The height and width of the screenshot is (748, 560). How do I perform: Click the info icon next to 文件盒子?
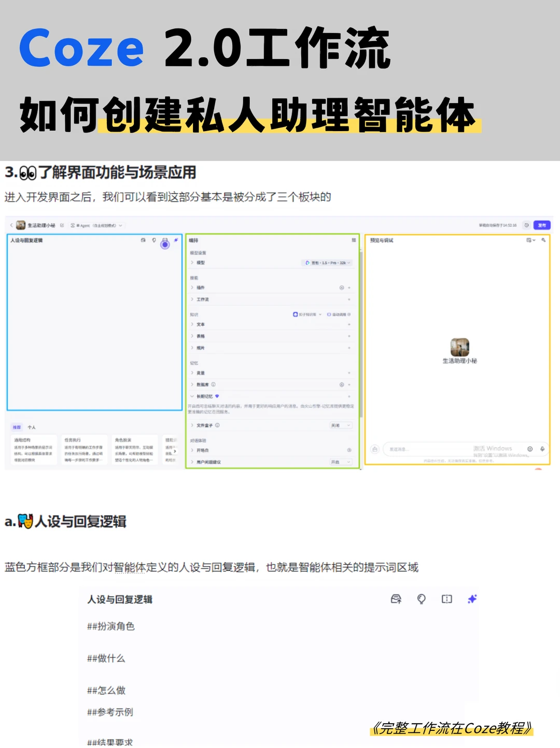click(x=217, y=425)
